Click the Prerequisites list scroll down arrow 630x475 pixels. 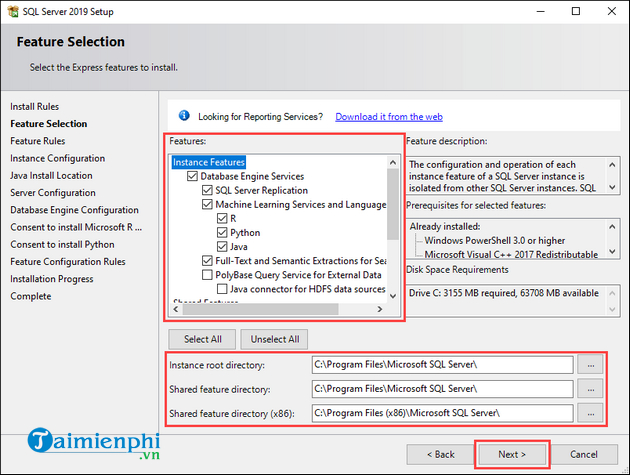612,252
